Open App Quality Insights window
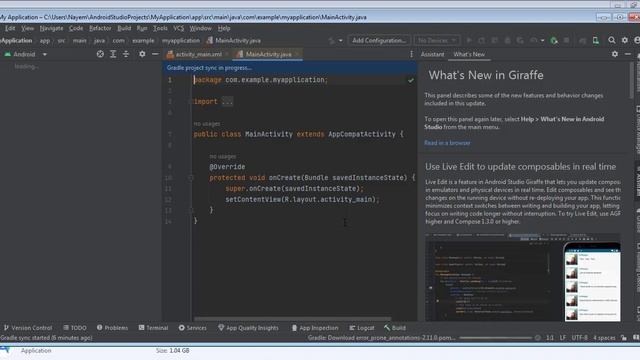This screenshot has width=640, height=360. pos(248,328)
